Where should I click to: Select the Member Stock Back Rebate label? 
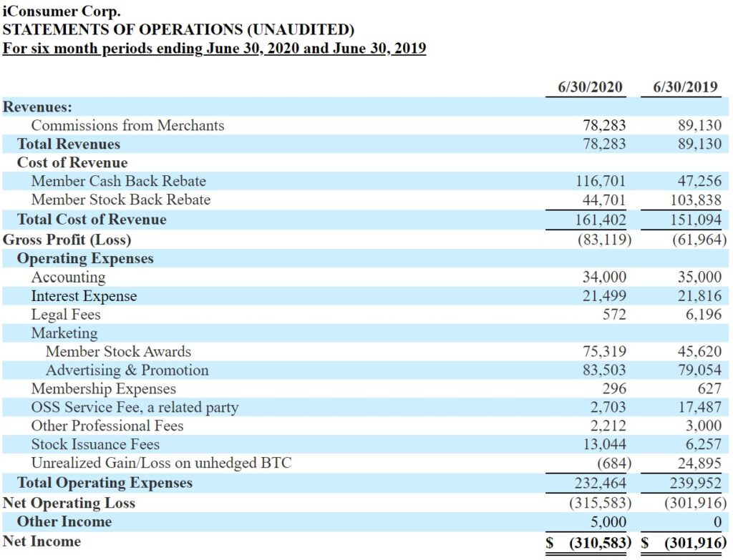(121, 200)
